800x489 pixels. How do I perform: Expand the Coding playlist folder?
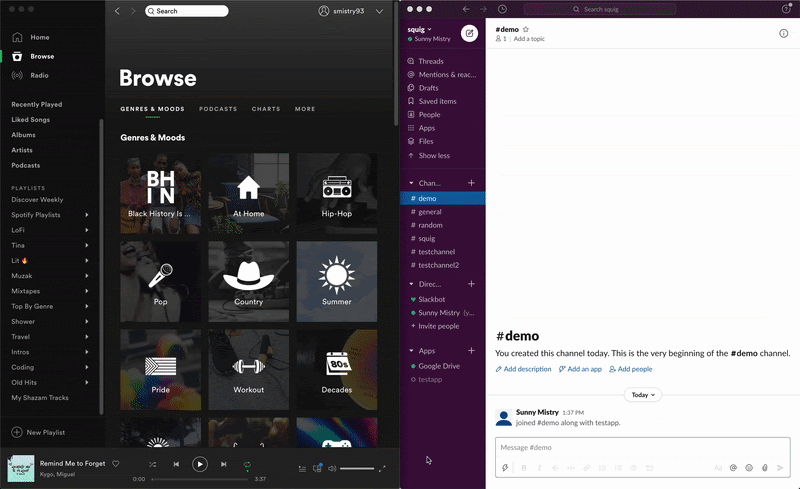point(87,367)
